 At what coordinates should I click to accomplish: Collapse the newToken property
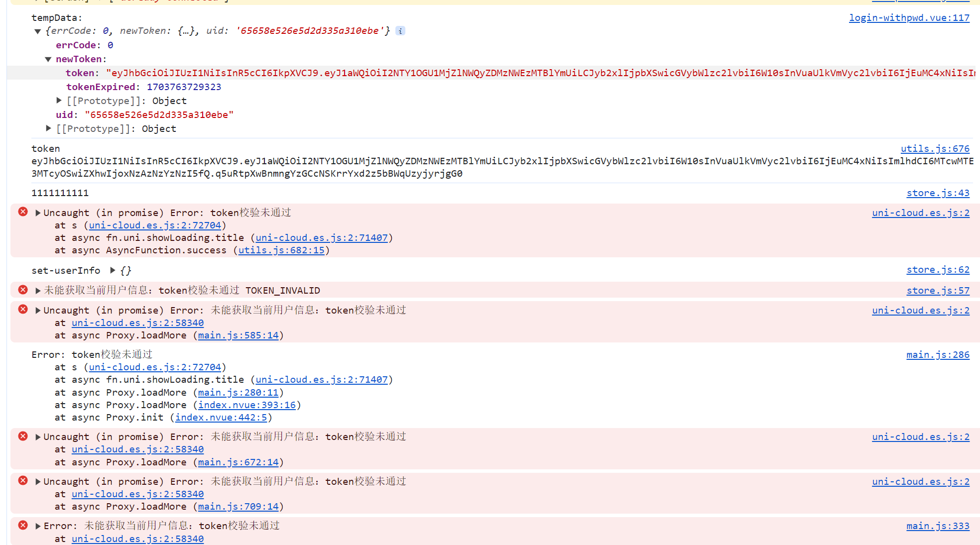coord(48,59)
